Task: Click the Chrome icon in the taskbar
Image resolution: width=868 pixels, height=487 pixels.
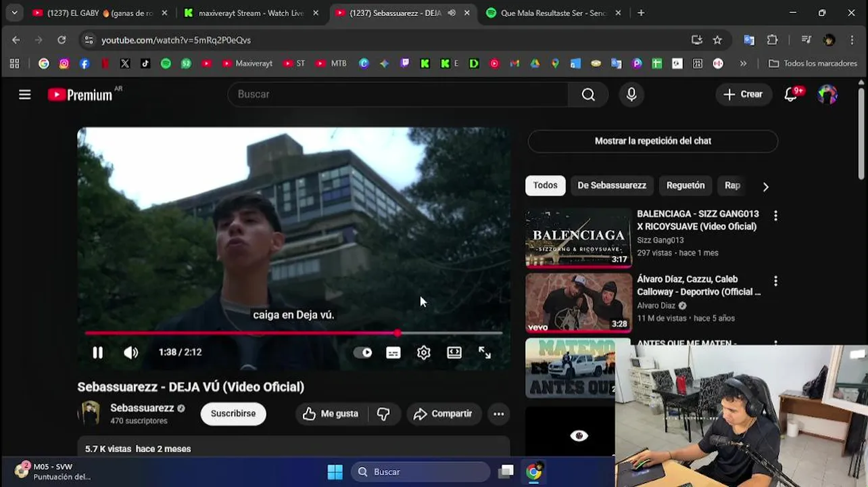Action: pyautogui.click(x=534, y=472)
